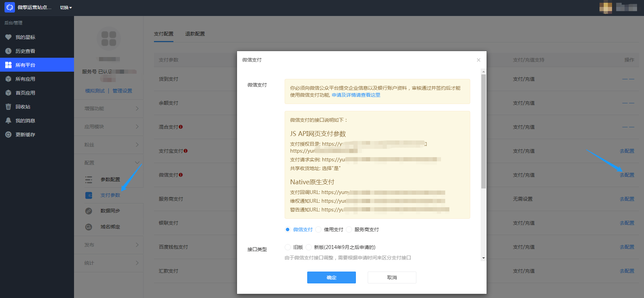Image resolution: width=644 pixels, height=298 pixels.
Task: Click dialog scrollbar up arrow
Action: coord(483,72)
